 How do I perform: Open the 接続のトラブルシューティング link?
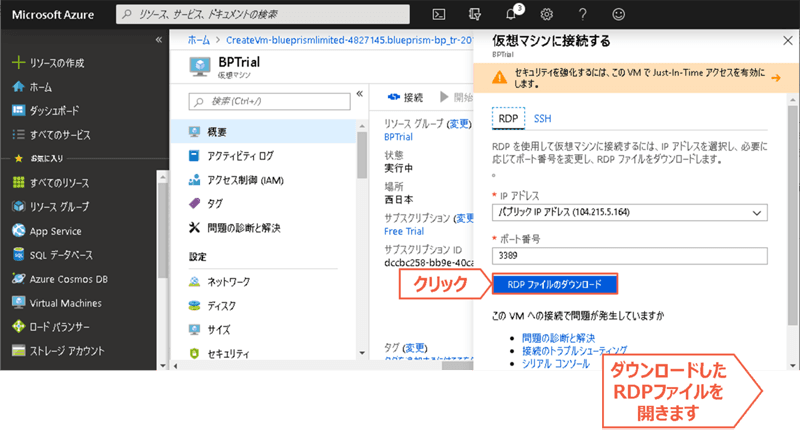pos(574,350)
